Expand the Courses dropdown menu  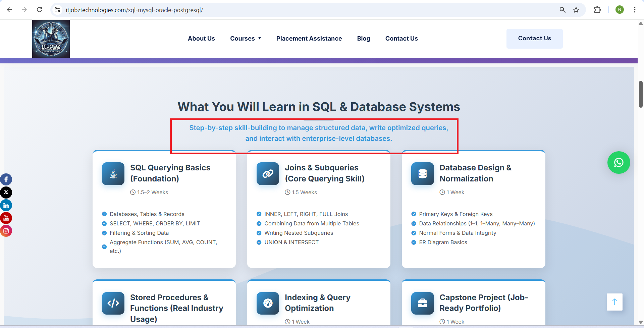coord(246,39)
